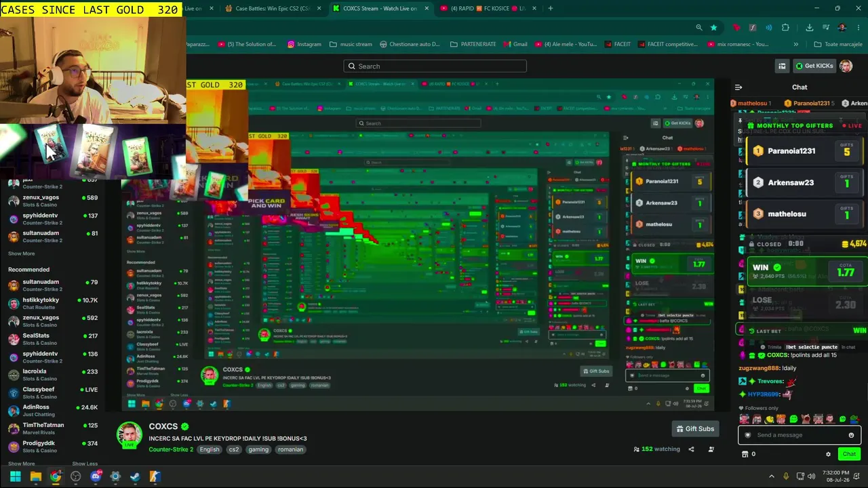Open the notification bell in tray
868x488 pixels.
(858, 476)
